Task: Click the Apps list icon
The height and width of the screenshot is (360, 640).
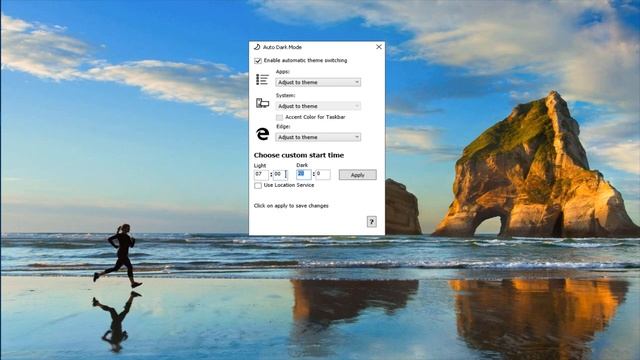Action: [x=262, y=79]
